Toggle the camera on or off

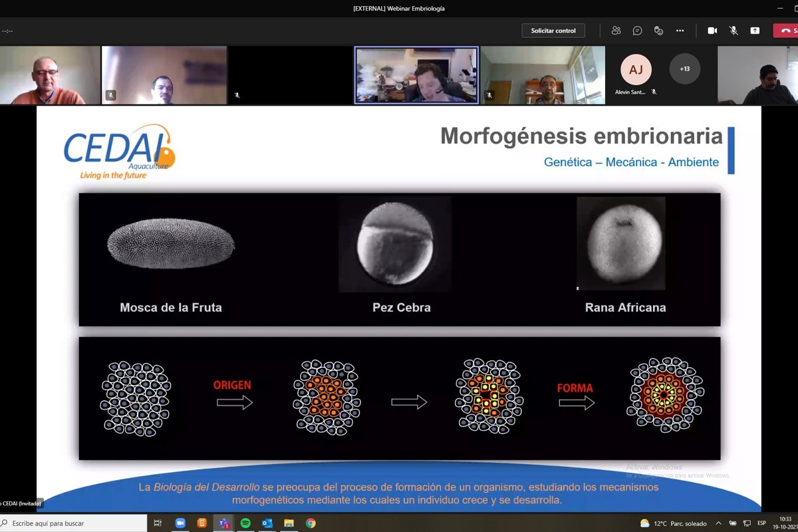pos(712,31)
